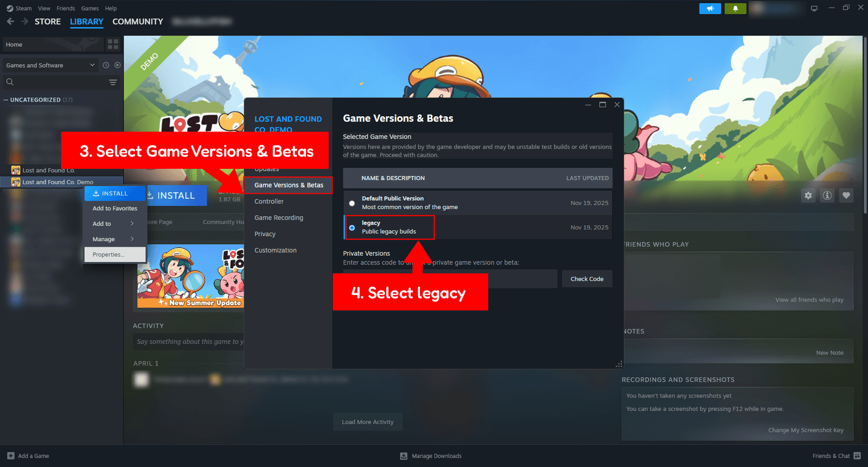
Task: Go back with the left arrow icon
Action: [x=10, y=22]
